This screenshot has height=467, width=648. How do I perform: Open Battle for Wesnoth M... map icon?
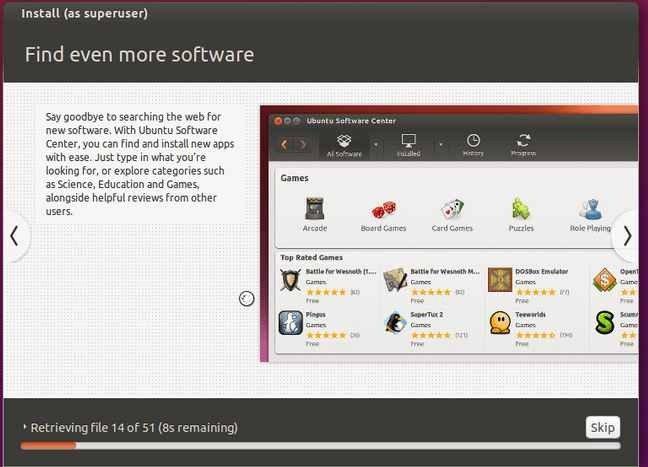pyautogui.click(x=395, y=280)
